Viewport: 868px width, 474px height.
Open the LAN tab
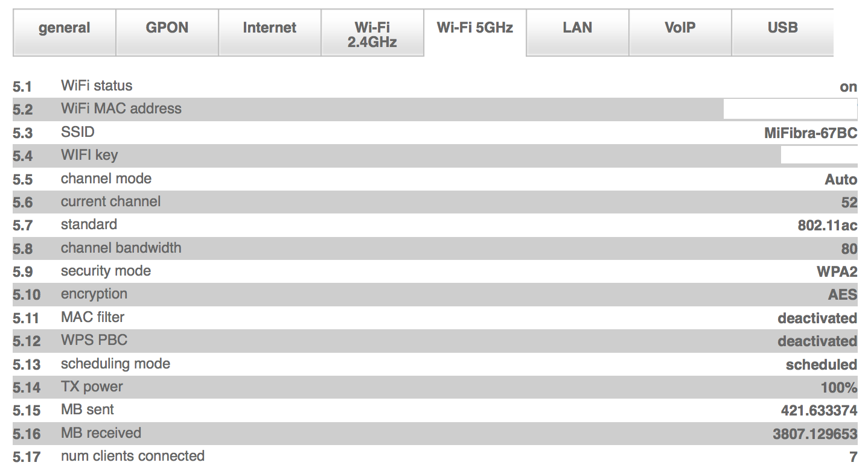pyautogui.click(x=578, y=28)
